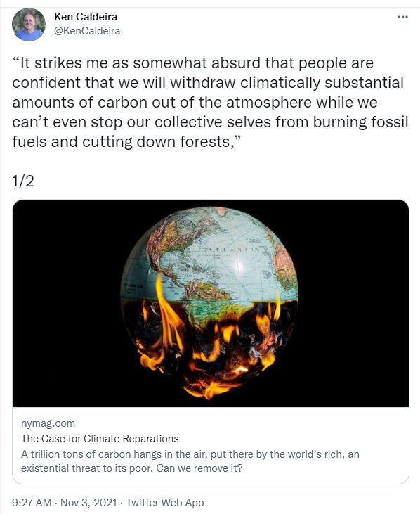Click the burning globe article image
Screen dimensions: 420x514
pyautogui.click(x=211, y=303)
